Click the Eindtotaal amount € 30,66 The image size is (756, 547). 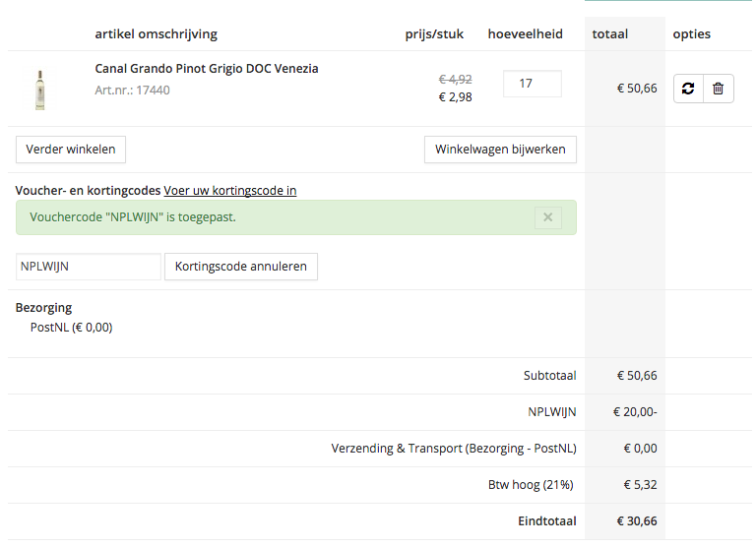(x=637, y=521)
